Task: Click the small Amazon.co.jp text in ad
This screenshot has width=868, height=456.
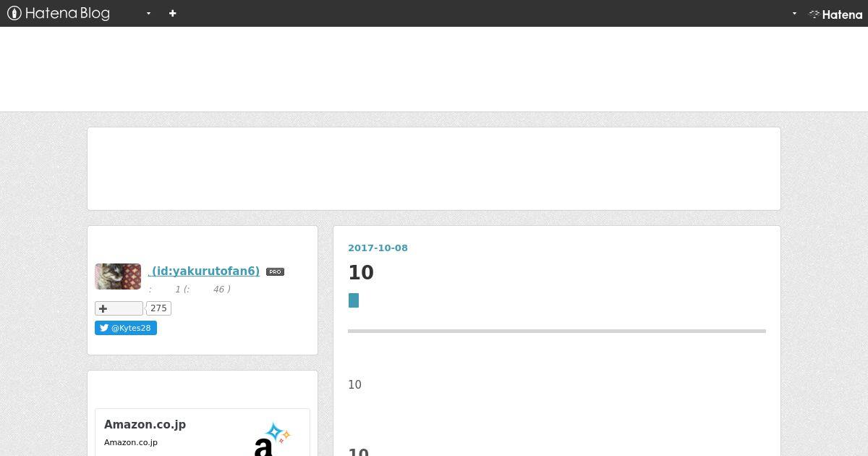Action: pos(131,442)
